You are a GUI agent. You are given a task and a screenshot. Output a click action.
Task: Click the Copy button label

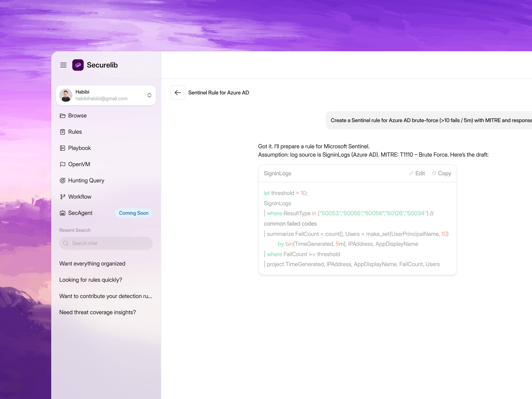click(444, 173)
